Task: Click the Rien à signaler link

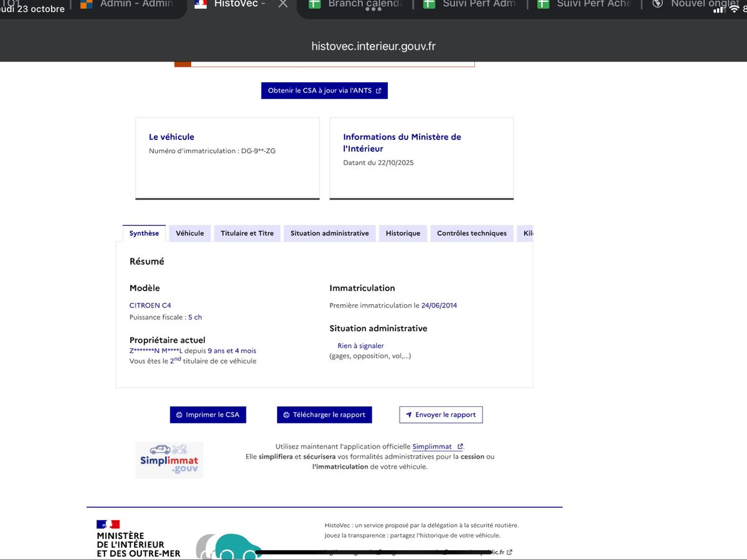Action: point(360,345)
